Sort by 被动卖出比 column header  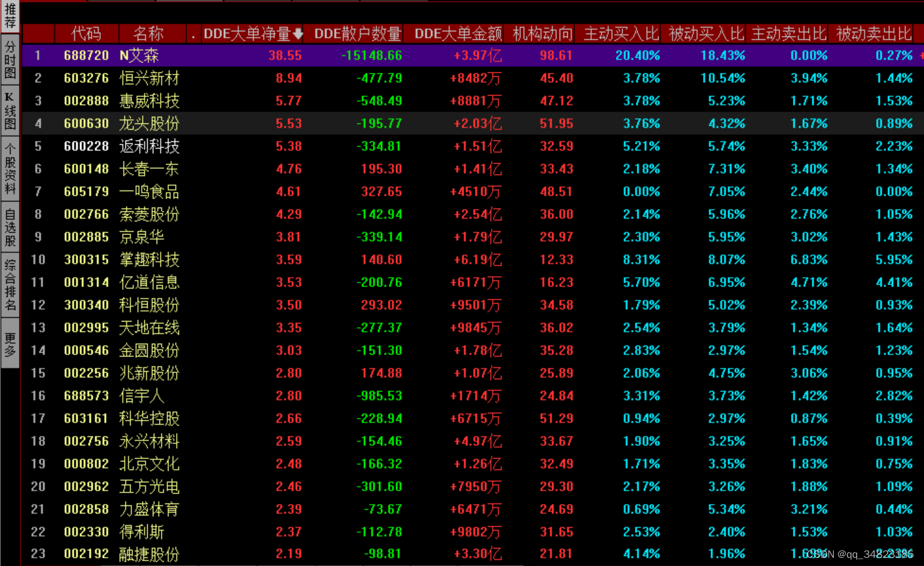point(874,33)
